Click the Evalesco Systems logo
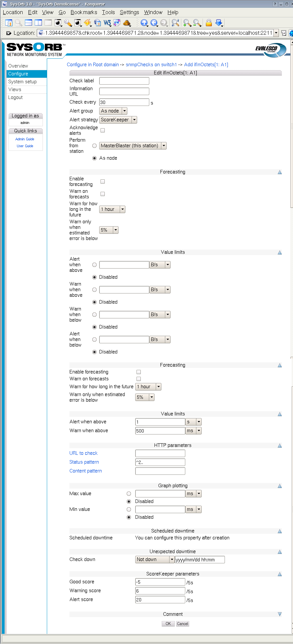This screenshot has width=293, height=644. click(x=271, y=50)
